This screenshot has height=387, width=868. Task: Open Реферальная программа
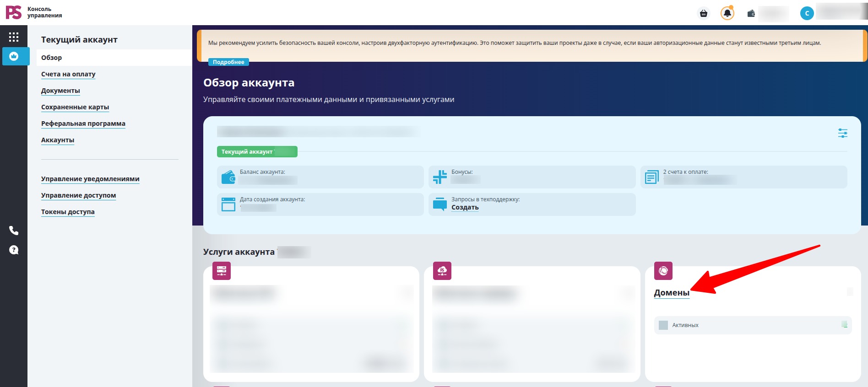pyautogui.click(x=83, y=124)
